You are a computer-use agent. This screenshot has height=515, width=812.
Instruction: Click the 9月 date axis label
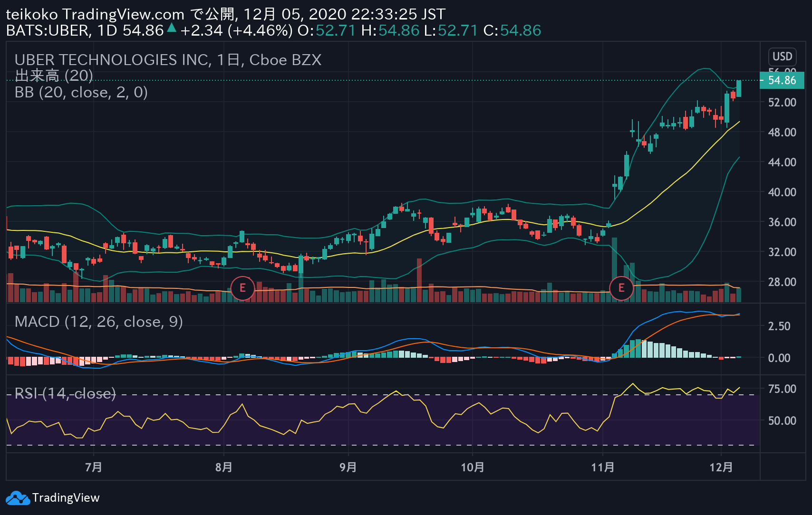(x=348, y=467)
